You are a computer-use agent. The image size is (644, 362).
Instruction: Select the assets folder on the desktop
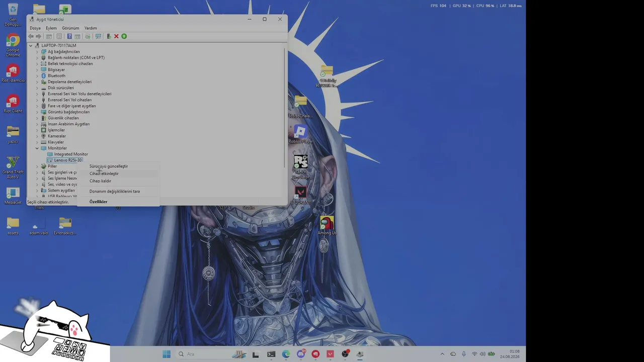point(13,226)
